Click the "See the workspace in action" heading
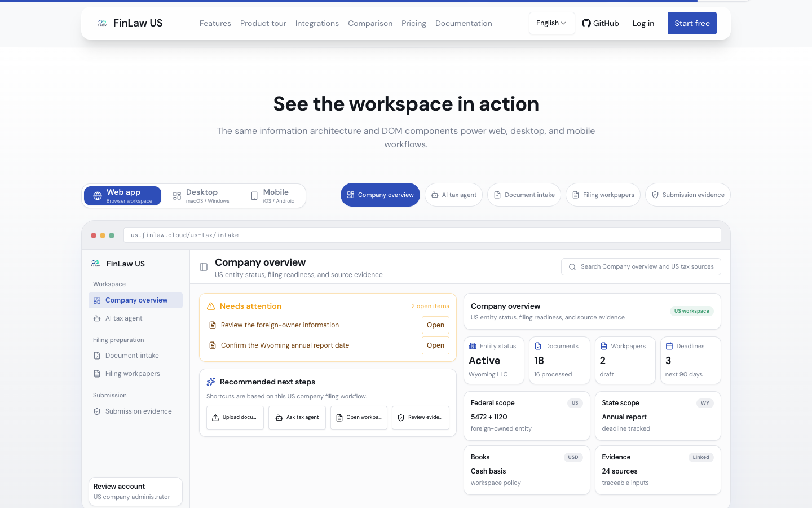The height and width of the screenshot is (508, 812). 406,104
